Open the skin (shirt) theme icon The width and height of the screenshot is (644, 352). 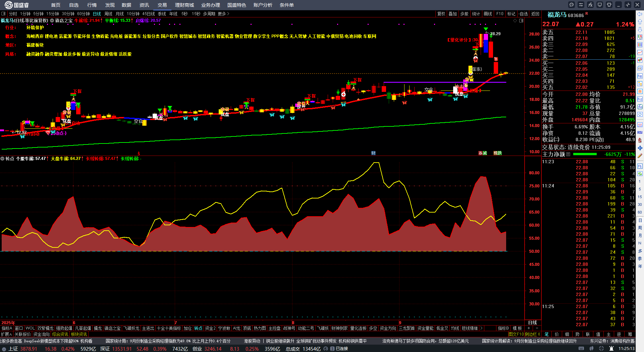pos(609,5)
